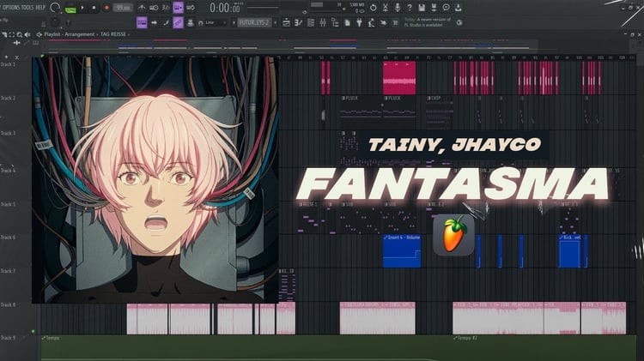Click the Playlist speaker icon
The width and height of the screenshot is (644, 361).
pos(27,34)
